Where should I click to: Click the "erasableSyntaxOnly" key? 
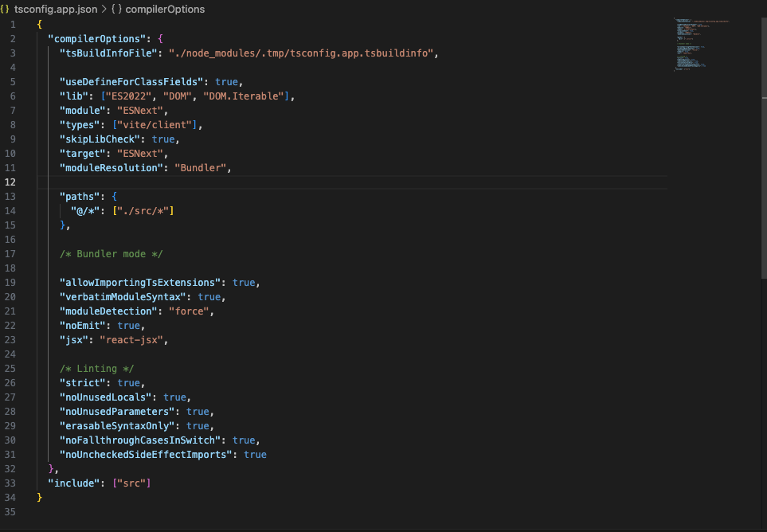[x=117, y=426]
